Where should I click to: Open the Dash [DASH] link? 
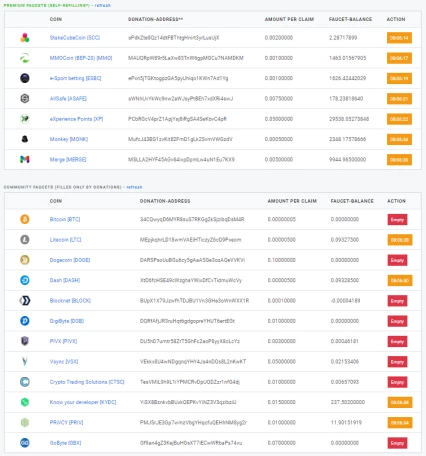[65, 280]
